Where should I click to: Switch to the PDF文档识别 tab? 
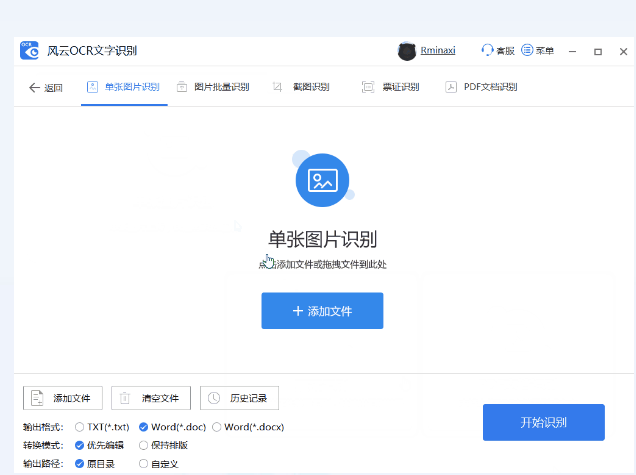coord(481,87)
